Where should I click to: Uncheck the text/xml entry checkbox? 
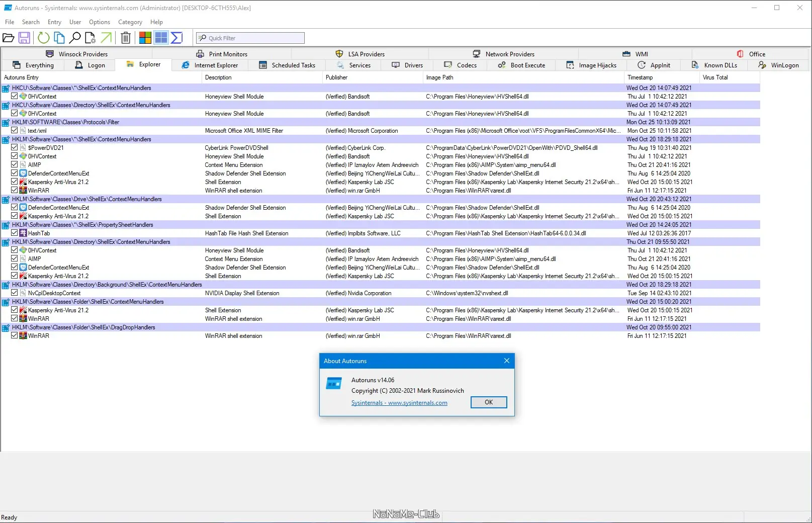tap(15, 131)
